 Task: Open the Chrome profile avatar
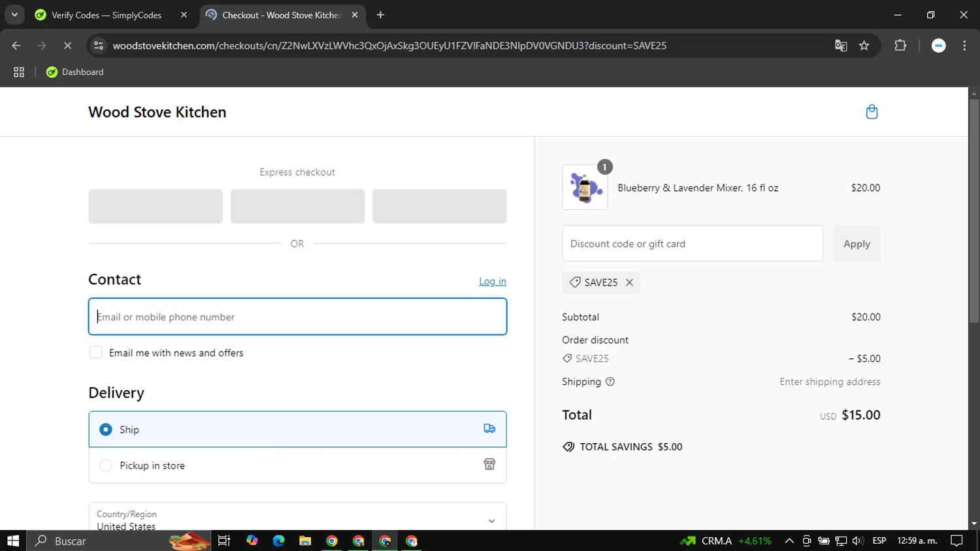pyautogui.click(x=939, y=45)
